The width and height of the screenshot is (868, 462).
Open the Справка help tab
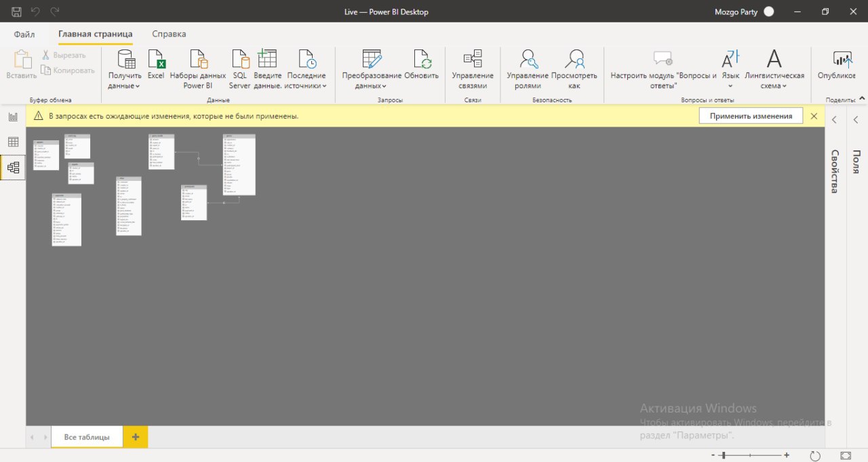(x=169, y=34)
